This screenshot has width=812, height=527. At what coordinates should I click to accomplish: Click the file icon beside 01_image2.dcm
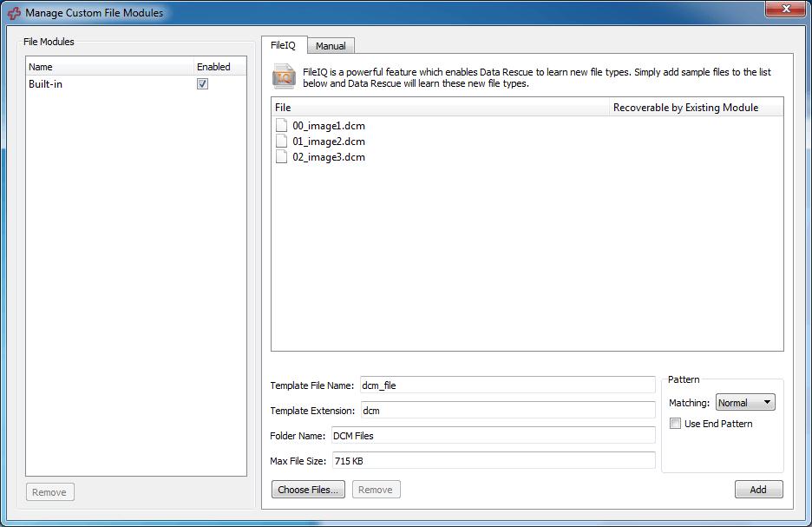281,141
